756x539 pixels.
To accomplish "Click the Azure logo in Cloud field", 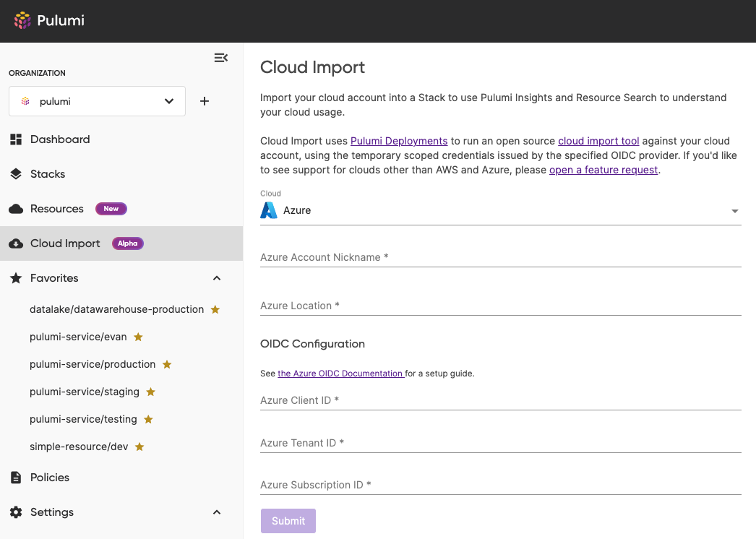I will (269, 210).
